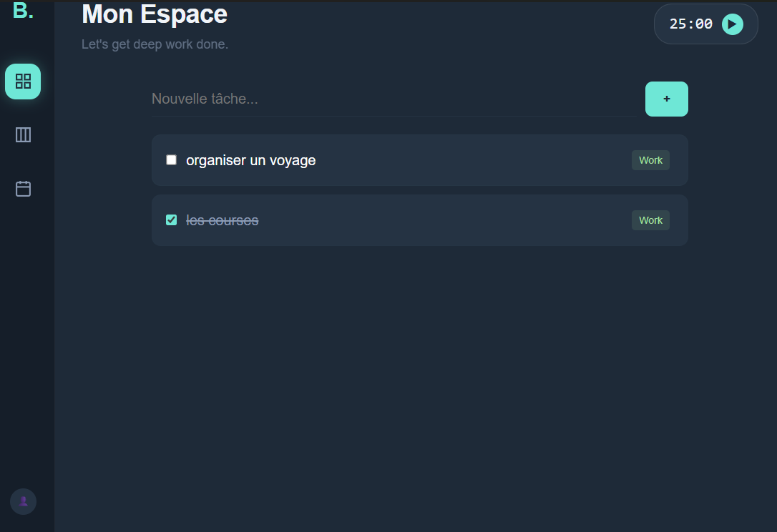Open the user profile avatar

click(x=23, y=501)
